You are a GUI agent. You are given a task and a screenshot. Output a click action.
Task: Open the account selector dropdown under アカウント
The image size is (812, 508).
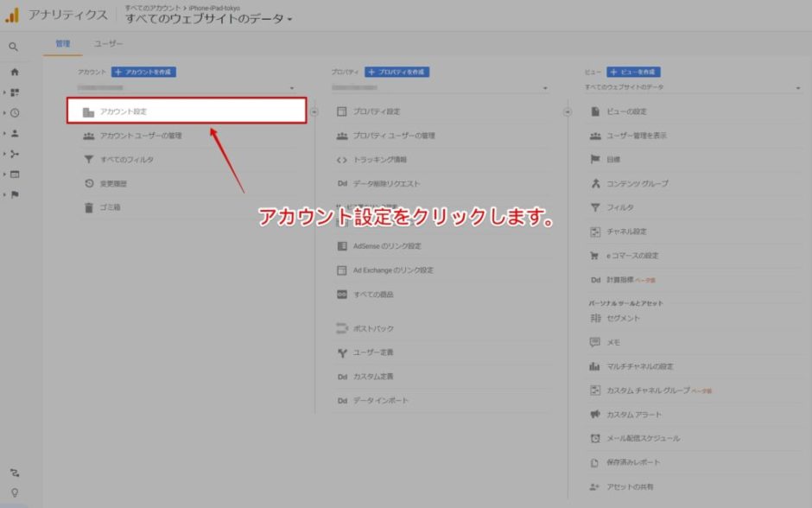tap(186, 88)
